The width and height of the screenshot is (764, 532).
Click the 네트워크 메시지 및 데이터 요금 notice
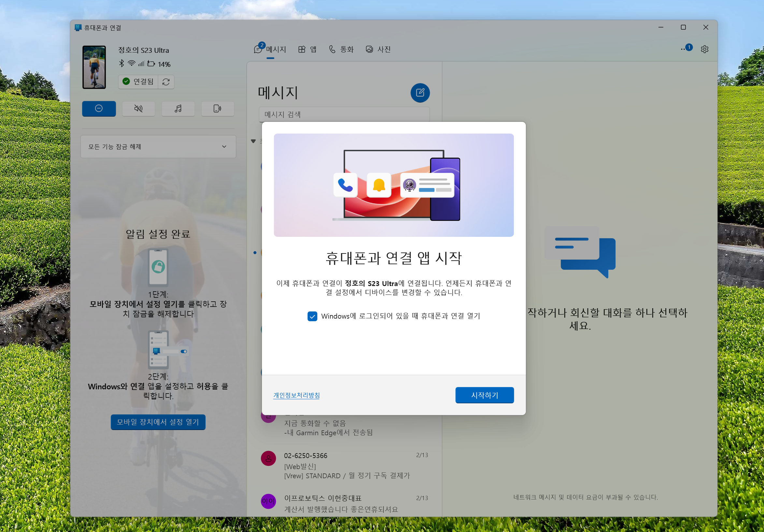click(585, 497)
